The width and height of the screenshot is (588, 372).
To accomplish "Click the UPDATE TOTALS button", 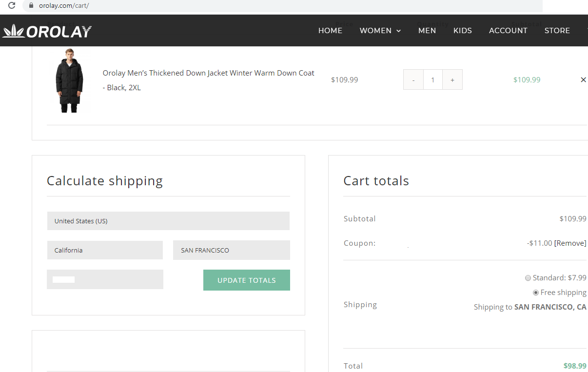I will pyautogui.click(x=247, y=280).
